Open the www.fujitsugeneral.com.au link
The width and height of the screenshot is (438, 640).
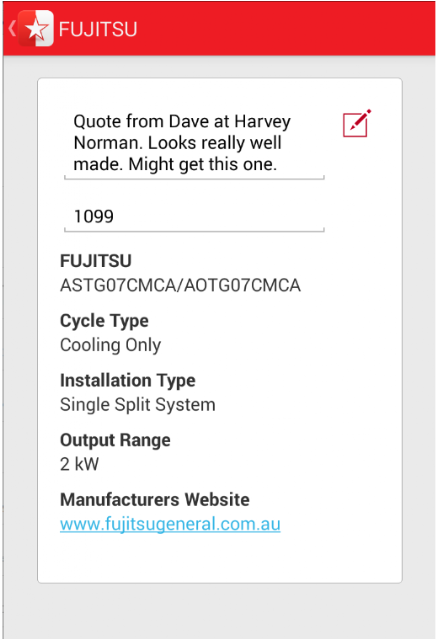pos(170,524)
